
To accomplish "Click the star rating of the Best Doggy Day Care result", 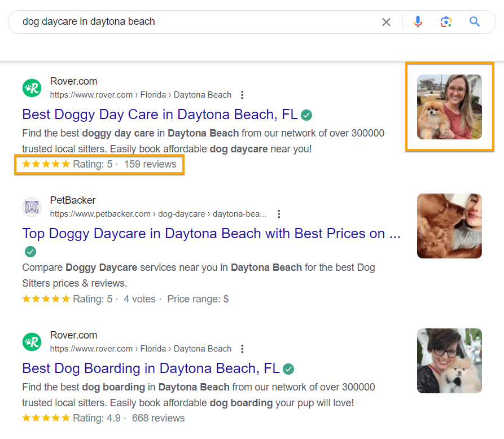I will point(46,164).
